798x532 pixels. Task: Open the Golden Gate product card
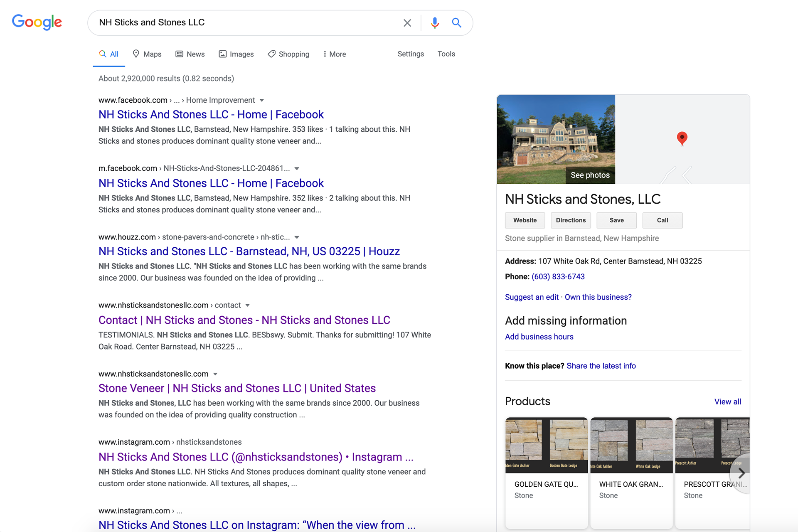click(547, 473)
